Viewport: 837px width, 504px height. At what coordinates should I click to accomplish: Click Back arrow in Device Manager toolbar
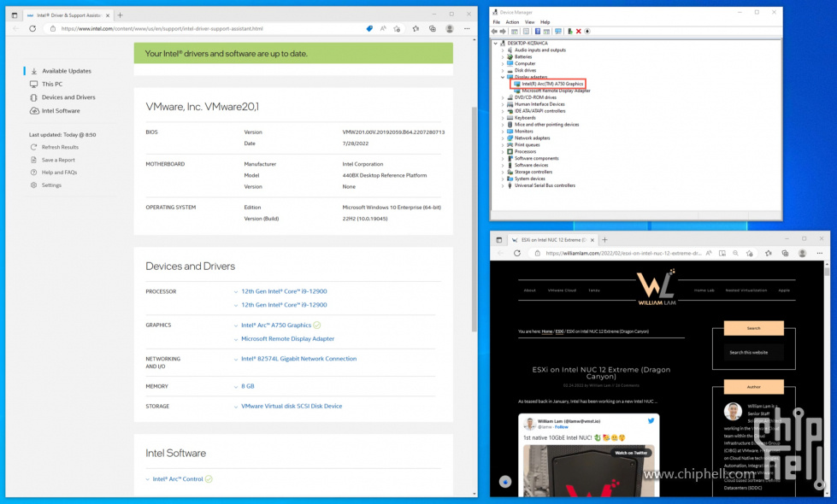494,32
